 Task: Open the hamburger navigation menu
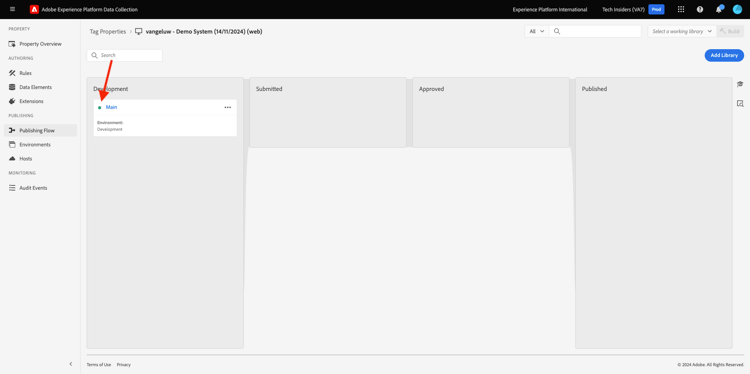(12, 9)
